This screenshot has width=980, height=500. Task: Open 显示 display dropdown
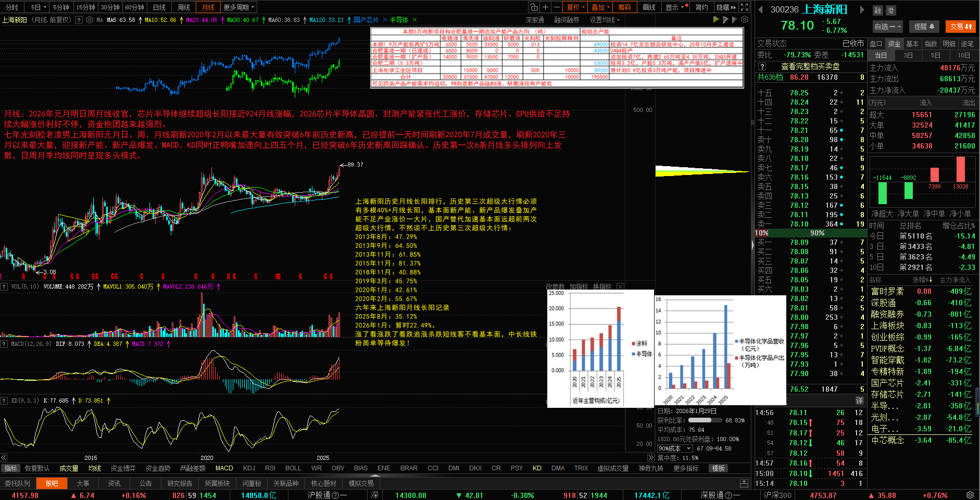click(x=675, y=7)
